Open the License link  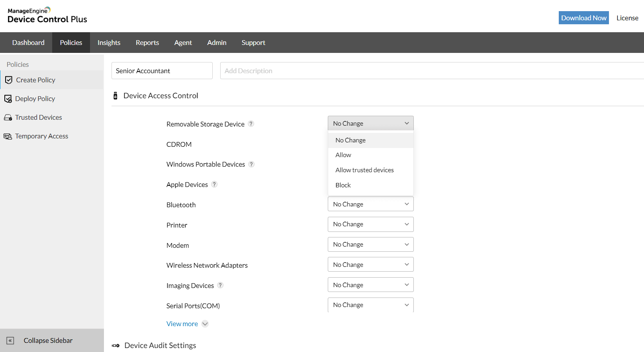(x=627, y=18)
